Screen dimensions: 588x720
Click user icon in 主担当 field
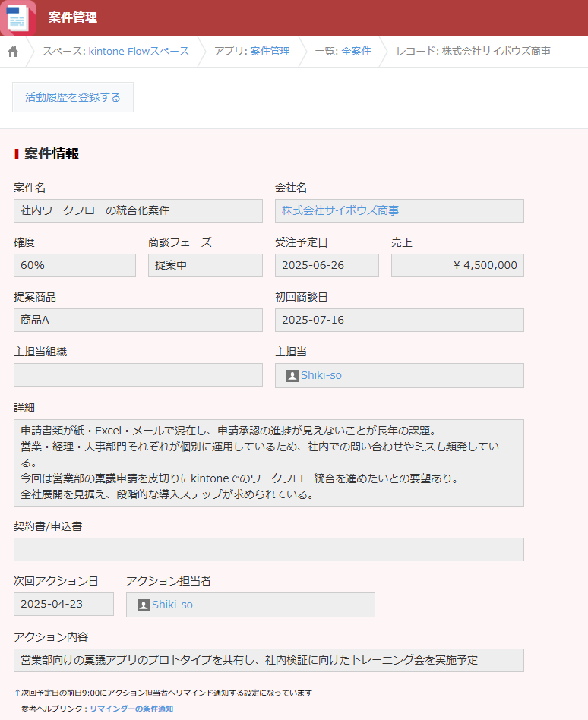[x=292, y=376]
